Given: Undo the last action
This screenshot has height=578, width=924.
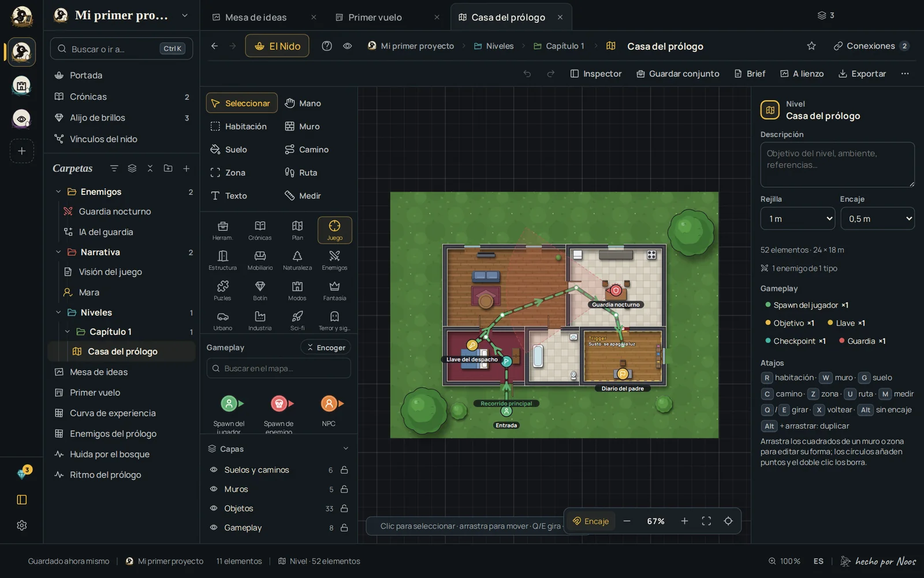Looking at the screenshot, I should click(527, 73).
